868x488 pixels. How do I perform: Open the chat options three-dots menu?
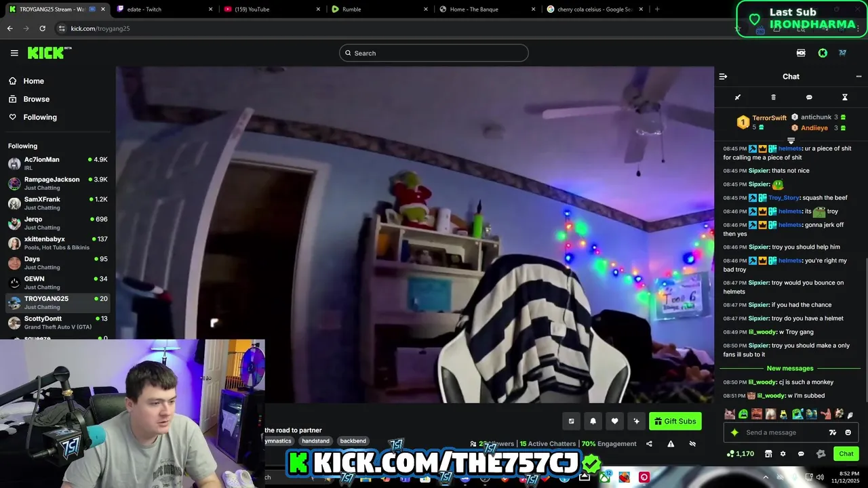click(x=859, y=77)
